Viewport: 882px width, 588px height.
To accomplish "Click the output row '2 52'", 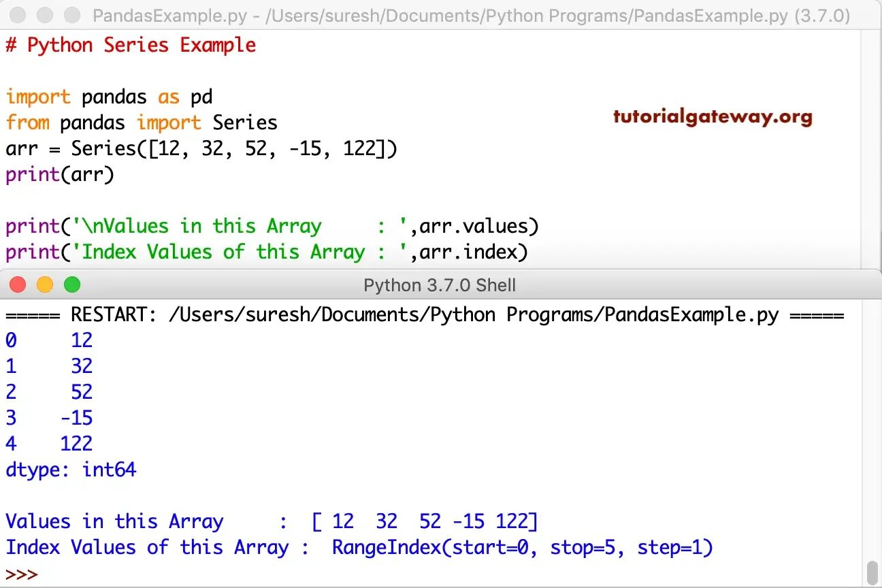I will 49,392.
